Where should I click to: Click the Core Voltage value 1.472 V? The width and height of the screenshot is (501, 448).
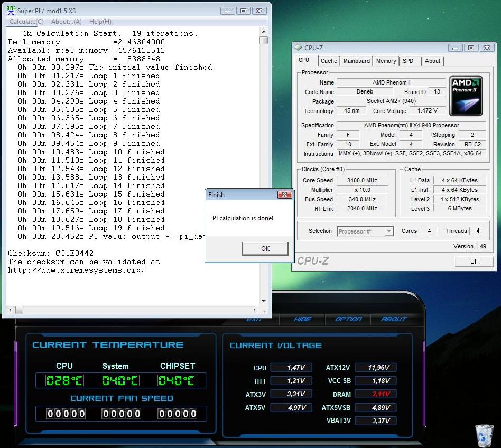tap(427, 110)
